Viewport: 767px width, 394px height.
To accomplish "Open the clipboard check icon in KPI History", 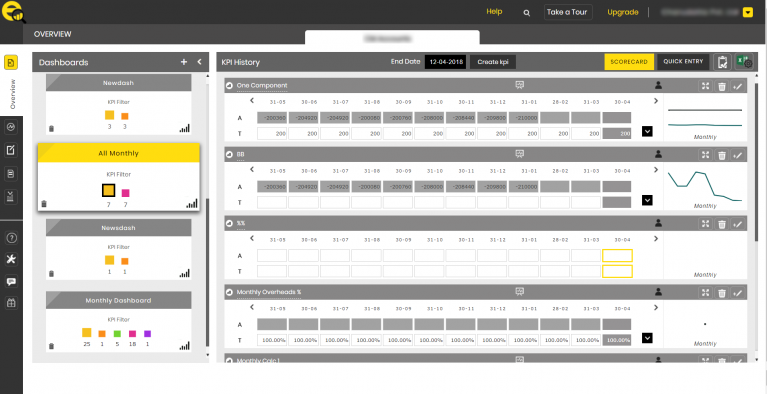I will [x=722, y=62].
